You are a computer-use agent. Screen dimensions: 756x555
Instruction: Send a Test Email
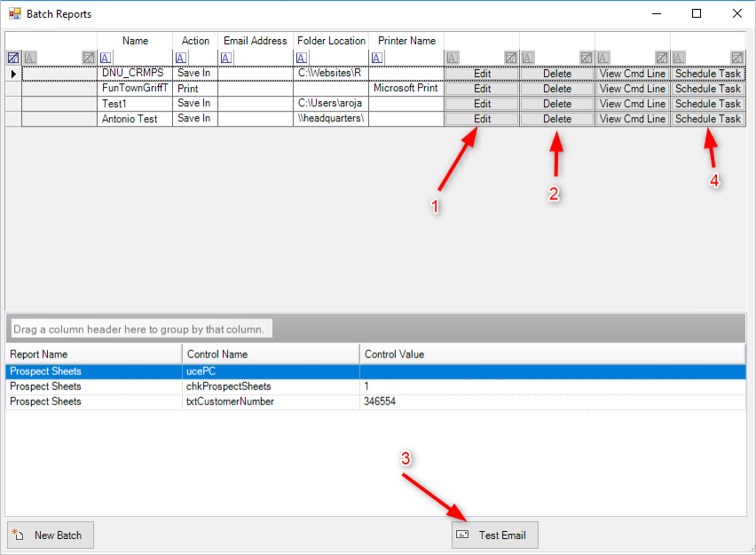[x=494, y=535]
